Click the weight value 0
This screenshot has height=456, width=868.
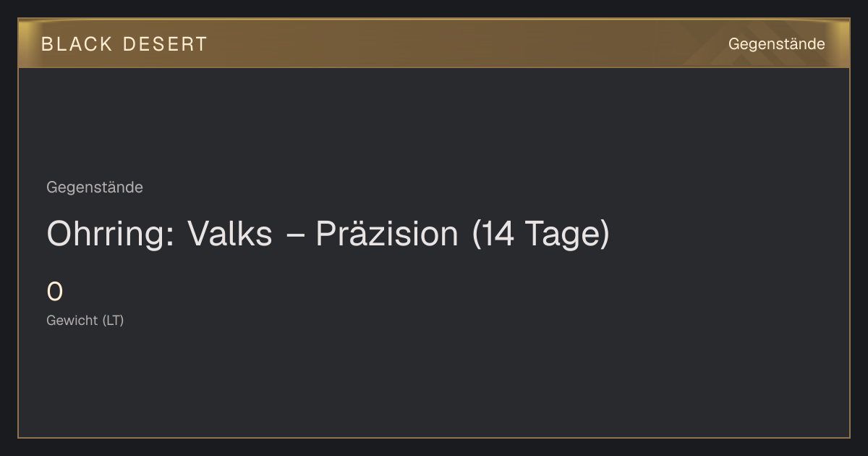point(54,292)
